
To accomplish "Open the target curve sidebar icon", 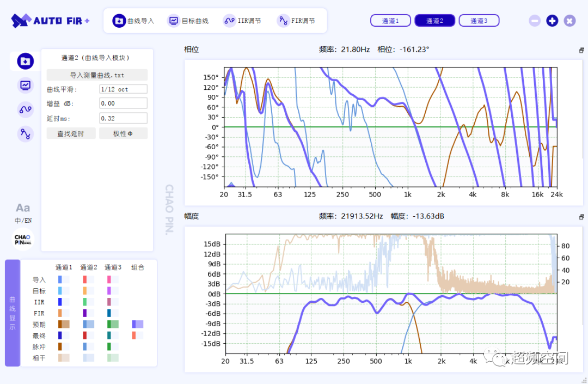I will 25,86.
